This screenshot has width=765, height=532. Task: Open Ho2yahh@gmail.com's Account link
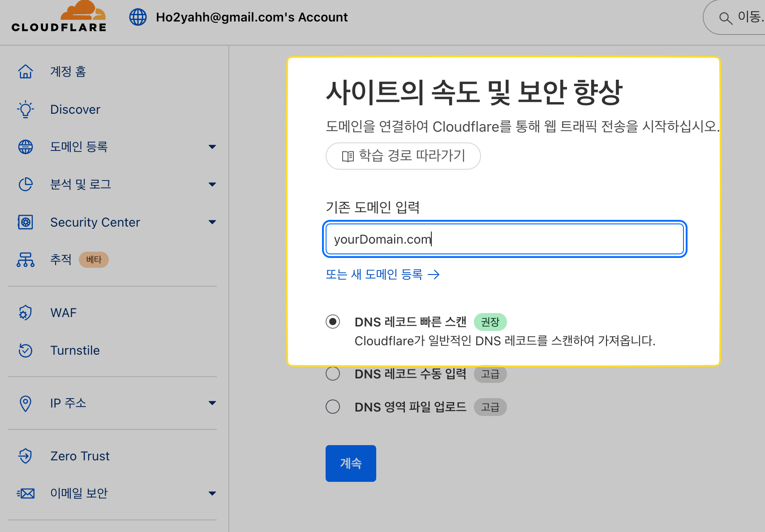point(251,17)
